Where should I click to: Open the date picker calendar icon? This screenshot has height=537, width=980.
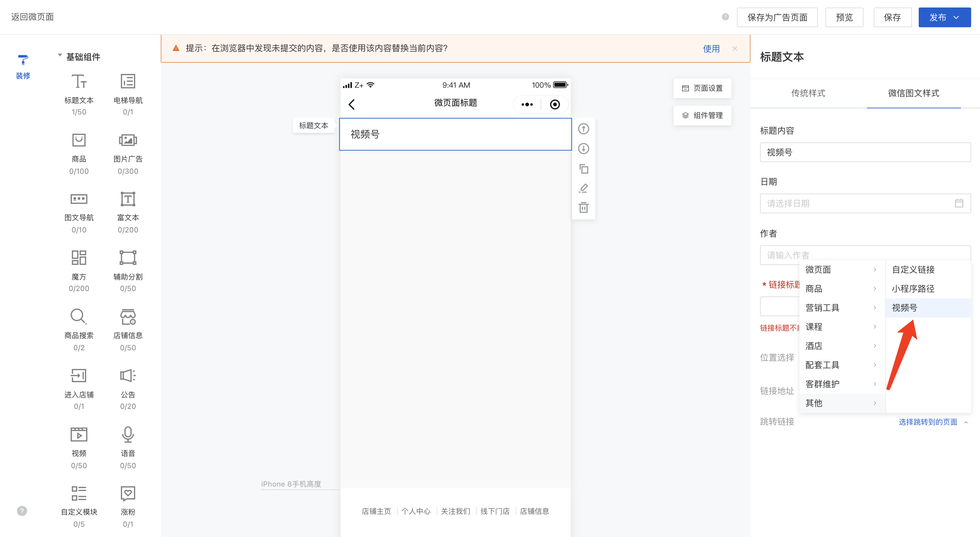pos(959,203)
